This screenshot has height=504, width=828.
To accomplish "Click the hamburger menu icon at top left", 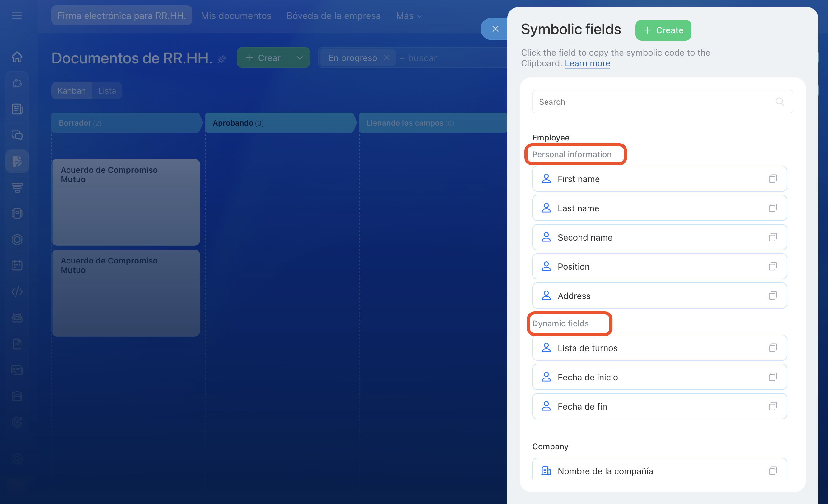I will click(x=17, y=16).
